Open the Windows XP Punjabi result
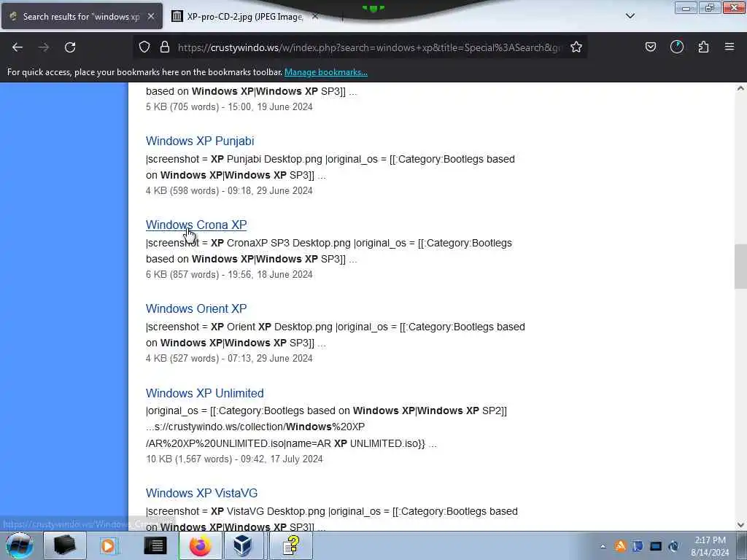This screenshot has height=560, width=747. [x=200, y=141]
